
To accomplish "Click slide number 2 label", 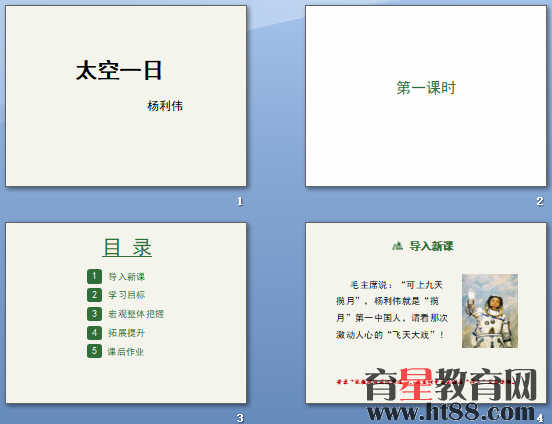I will [x=540, y=201].
